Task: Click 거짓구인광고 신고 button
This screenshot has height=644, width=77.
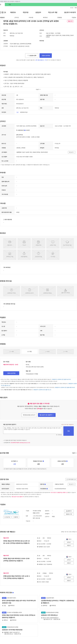Action: pyautogui.click(x=71, y=479)
